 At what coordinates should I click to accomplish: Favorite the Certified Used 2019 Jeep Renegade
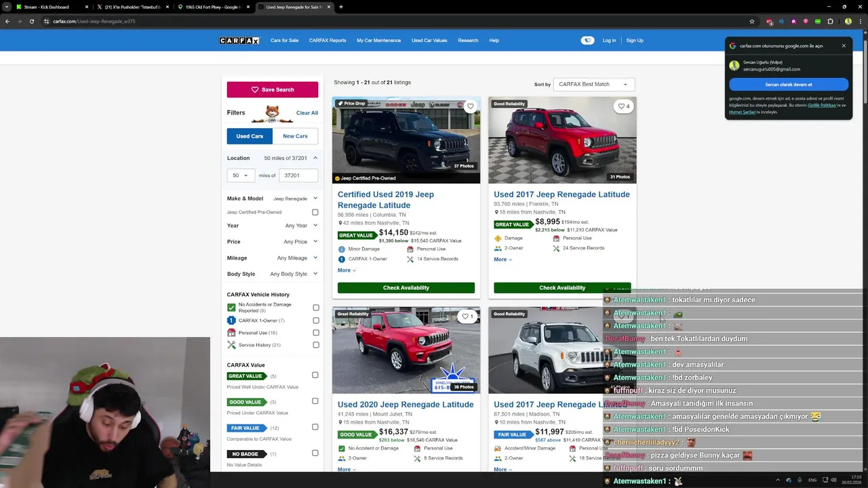(470, 106)
